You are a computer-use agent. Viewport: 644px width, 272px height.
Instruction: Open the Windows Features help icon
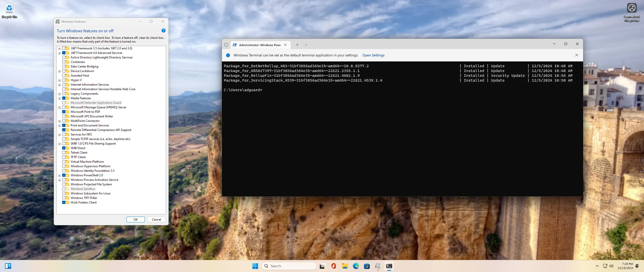coord(163,30)
